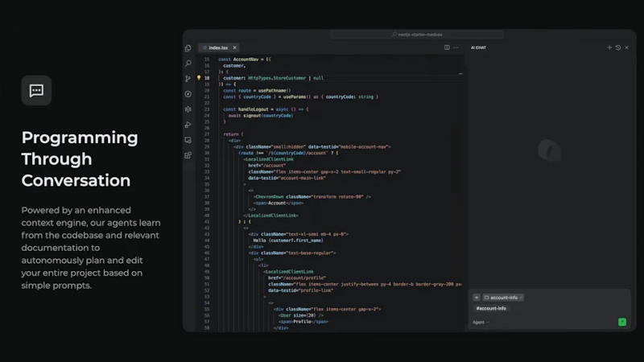644x362 pixels.
Task: Click the nextjs-starter-medusa search bar
Action: [x=419, y=35]
